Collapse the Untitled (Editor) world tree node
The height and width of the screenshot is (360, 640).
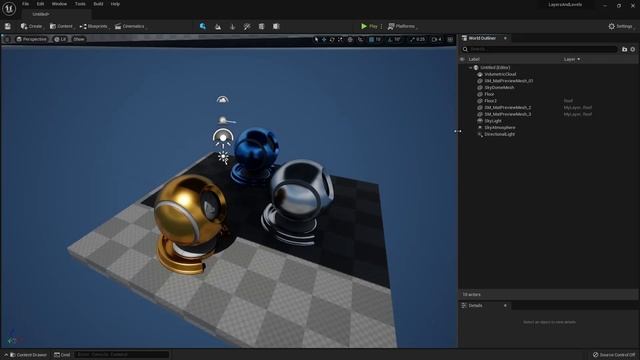471,68
